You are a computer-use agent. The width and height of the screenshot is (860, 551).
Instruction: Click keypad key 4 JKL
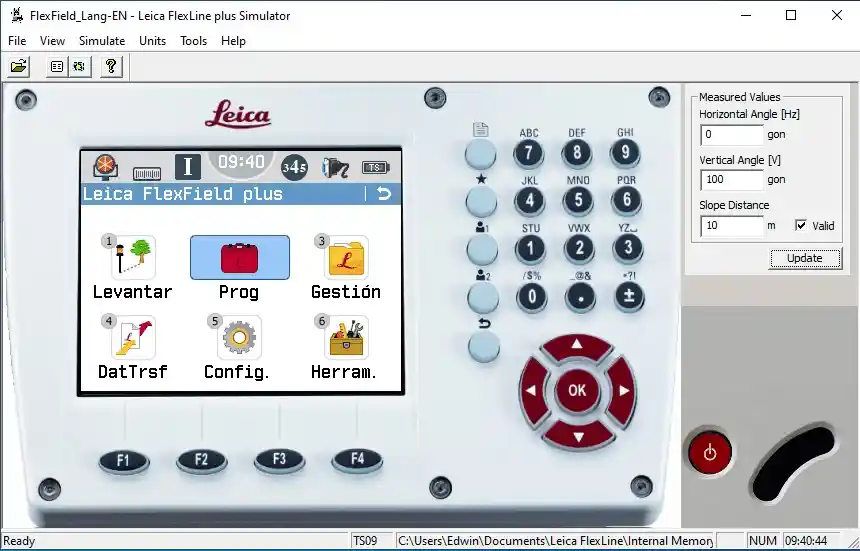(x=530, y=201)
